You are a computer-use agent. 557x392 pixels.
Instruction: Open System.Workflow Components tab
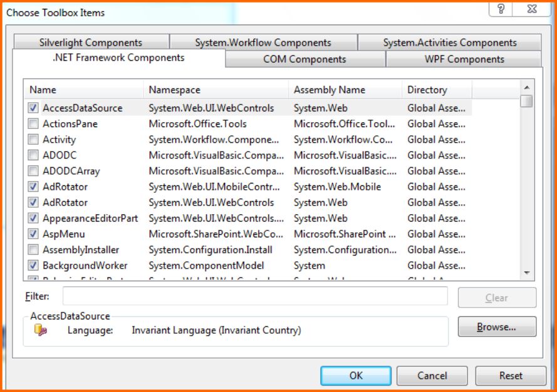click(263, 42)
